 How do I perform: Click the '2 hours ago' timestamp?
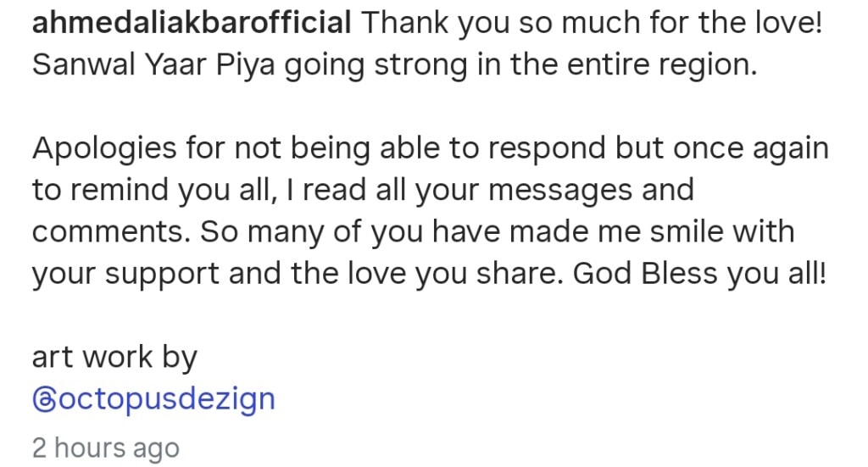coord(105,447)
